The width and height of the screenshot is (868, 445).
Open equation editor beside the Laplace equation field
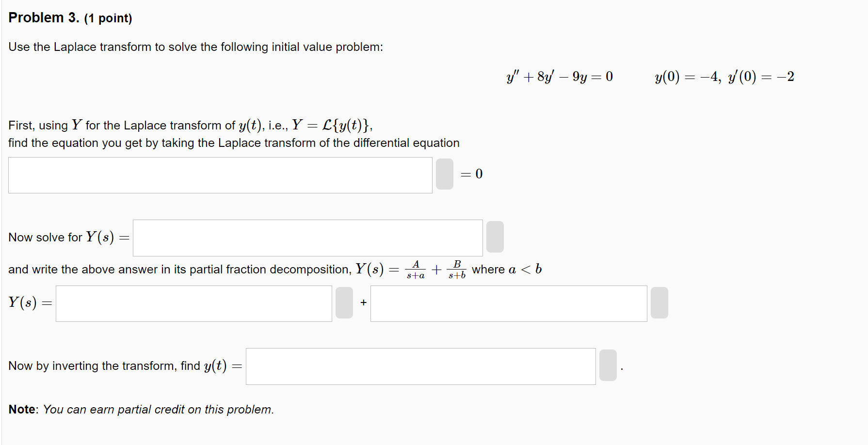[x=444, y=174]
